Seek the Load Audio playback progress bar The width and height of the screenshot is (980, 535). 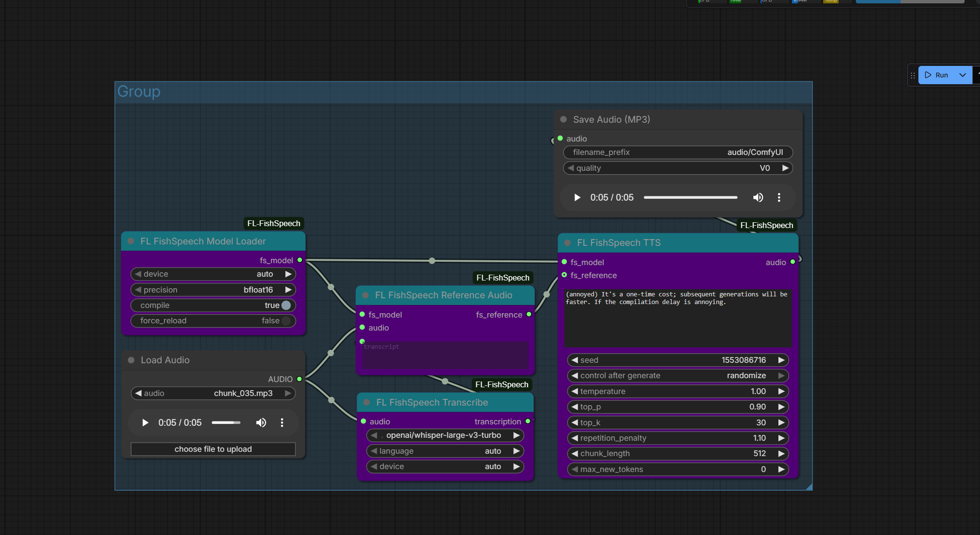226,422
